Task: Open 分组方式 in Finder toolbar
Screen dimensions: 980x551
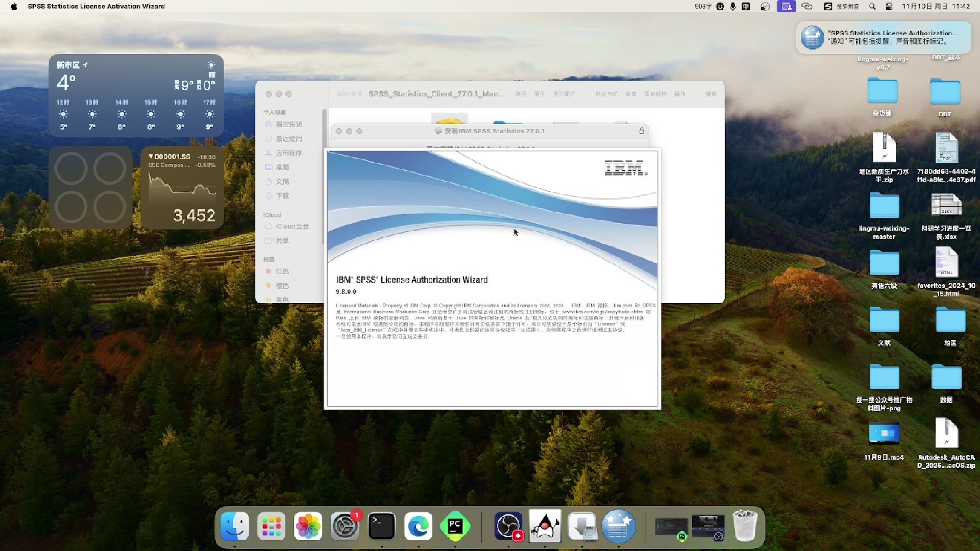Action: [x=606, y=94]
